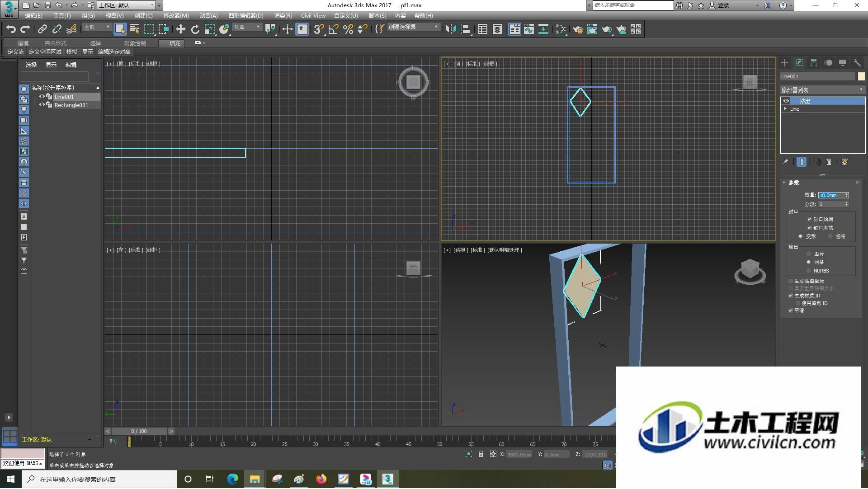This screenshot has height=489, width=868.
Task: Open workspace selector at bottom left
Action: 56,440
